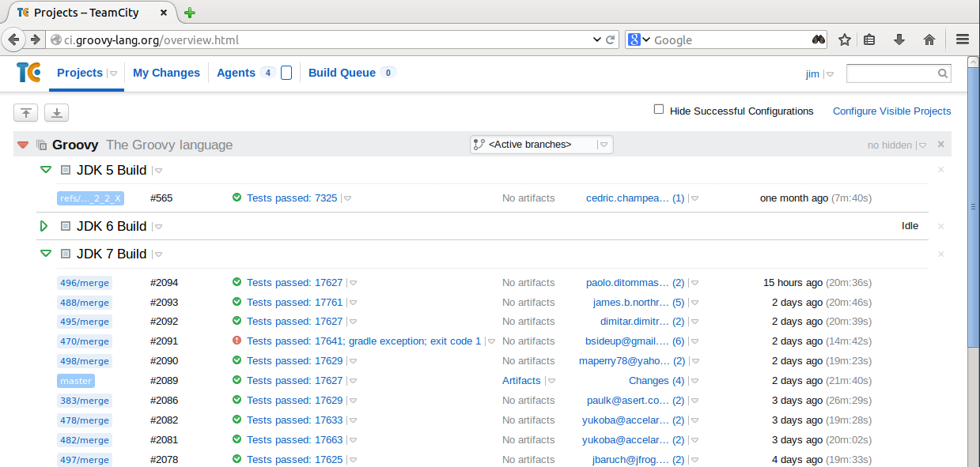Collapse the JDK 7 Build configuration
The width and height of the screenshot is (980, 467).
(x=45, y=254)
